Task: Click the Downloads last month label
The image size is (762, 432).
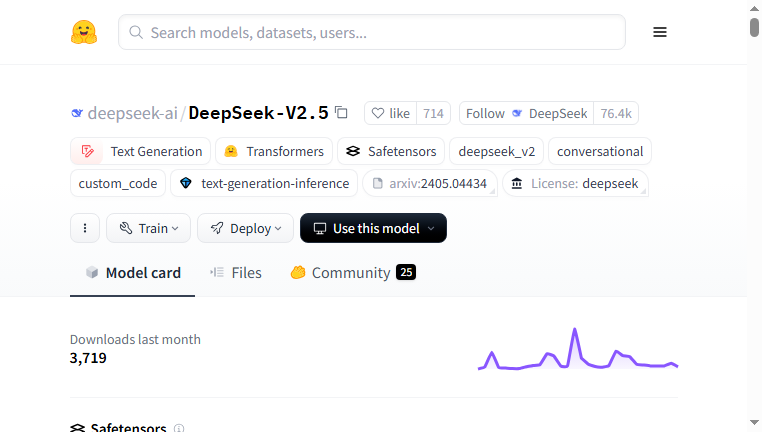Action: click(x=135, y=339)
